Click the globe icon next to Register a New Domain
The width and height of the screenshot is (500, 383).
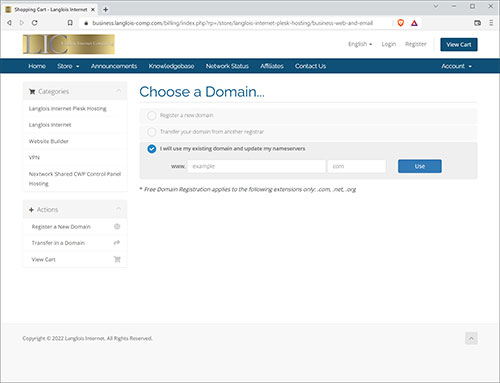(x=117, y=227)
